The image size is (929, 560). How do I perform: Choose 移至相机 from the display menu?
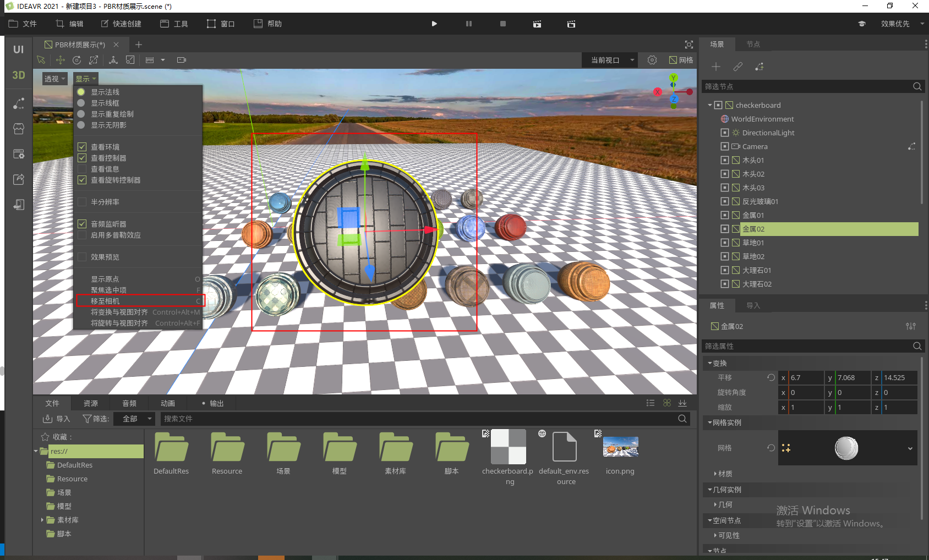point(106,301)
